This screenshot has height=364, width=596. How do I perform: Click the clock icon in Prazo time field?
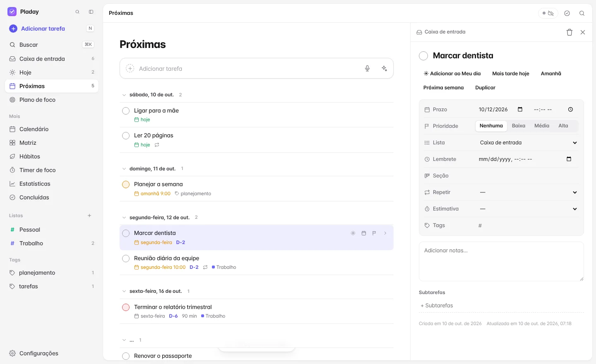click(570, 110)
